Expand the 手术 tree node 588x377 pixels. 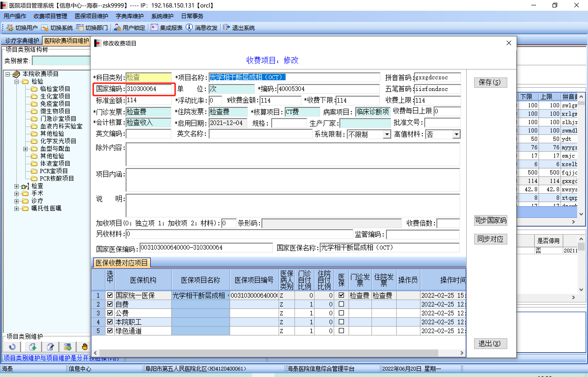[x=16, y=194]
